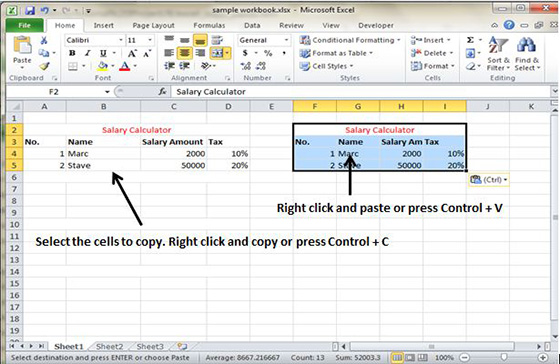The width and height of the screenshot is (560, 364).
Task: Open the Paste Options (Ctrl) dropdown
Action: [489, 180]
